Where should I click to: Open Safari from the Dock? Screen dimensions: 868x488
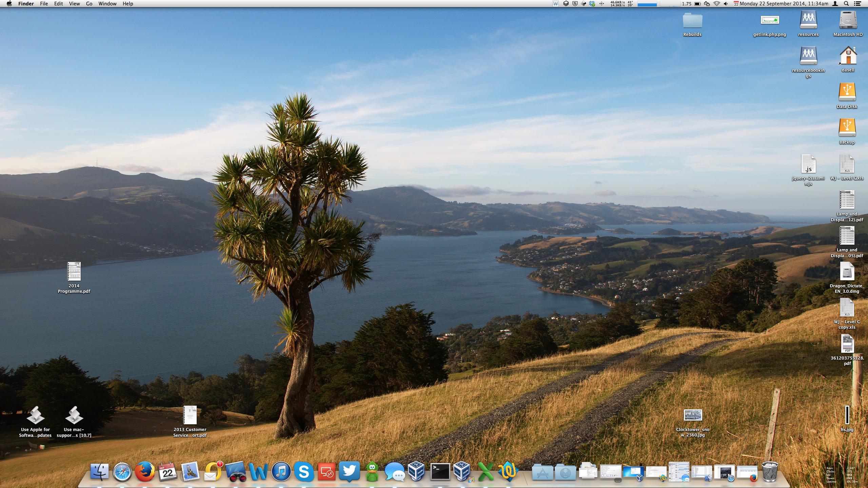[x=122, y=472]
